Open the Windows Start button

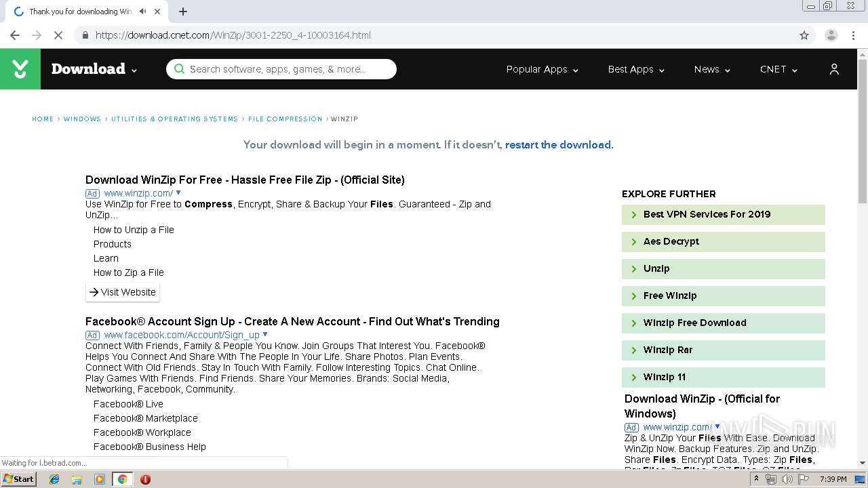coord(19,479)
